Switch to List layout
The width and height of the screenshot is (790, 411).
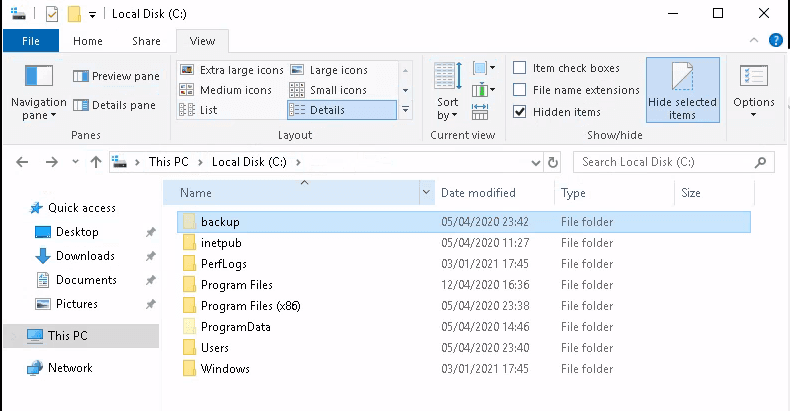pos(199,110)
